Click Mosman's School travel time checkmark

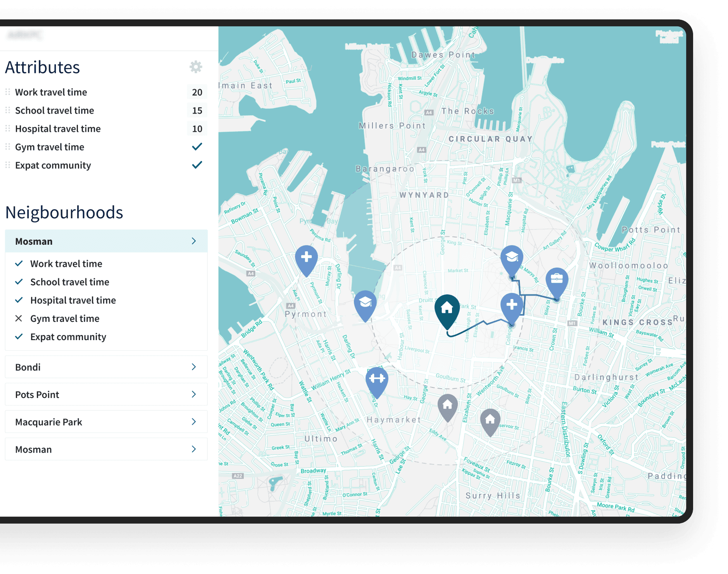pos(19,282)
